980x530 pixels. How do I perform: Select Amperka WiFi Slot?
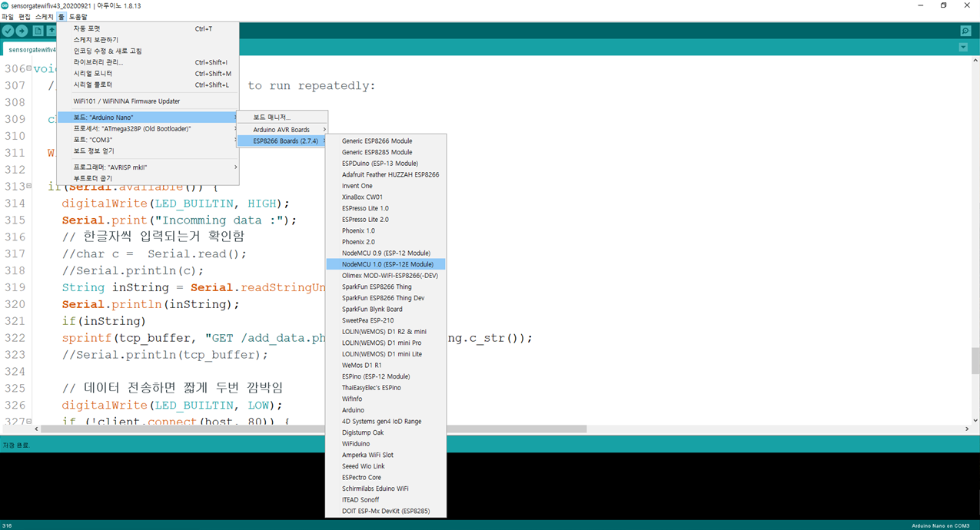[386, 455]
